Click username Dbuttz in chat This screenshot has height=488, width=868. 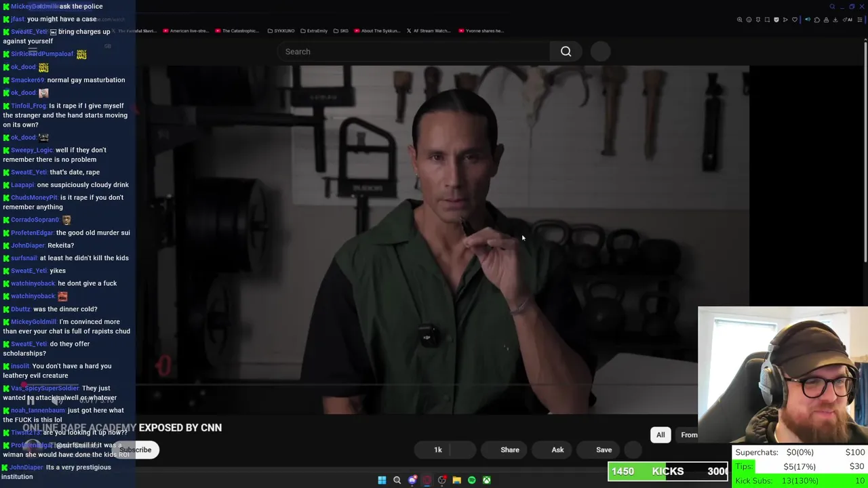[20, 309]
